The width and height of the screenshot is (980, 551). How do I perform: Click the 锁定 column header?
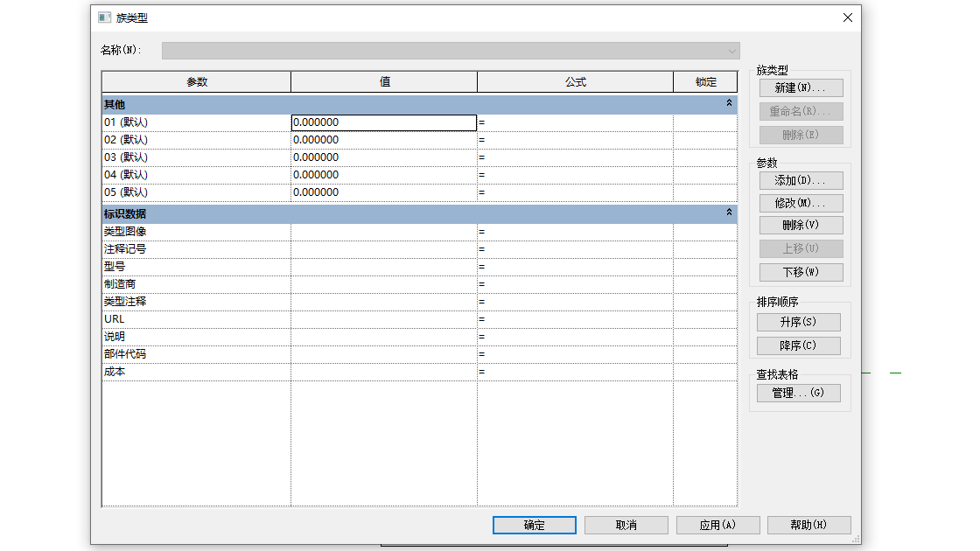pyautogui.click(x=705, y=82)
